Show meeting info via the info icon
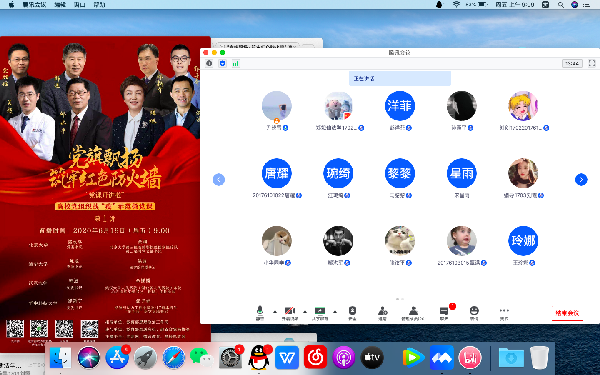The image size is (600, 375). click(209, 63)
